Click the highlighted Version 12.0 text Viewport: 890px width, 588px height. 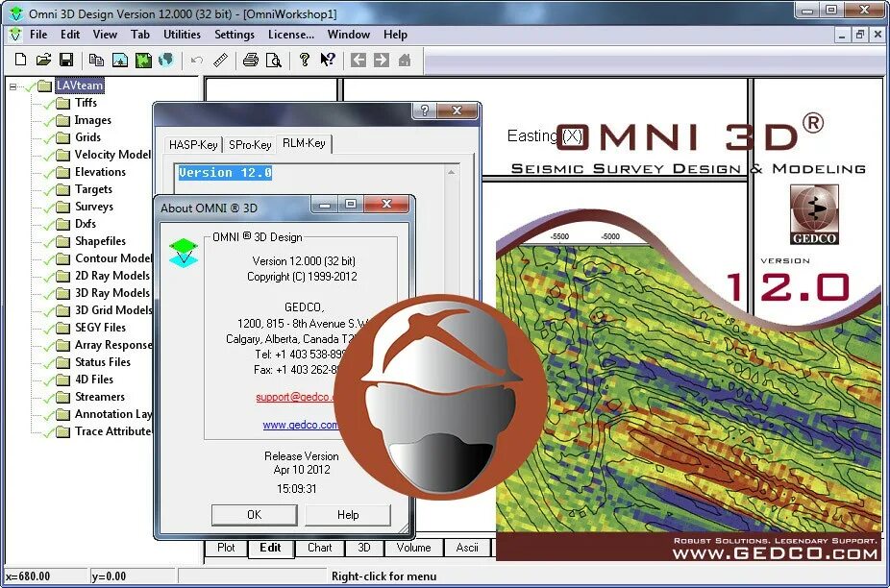tap(225, 173)
